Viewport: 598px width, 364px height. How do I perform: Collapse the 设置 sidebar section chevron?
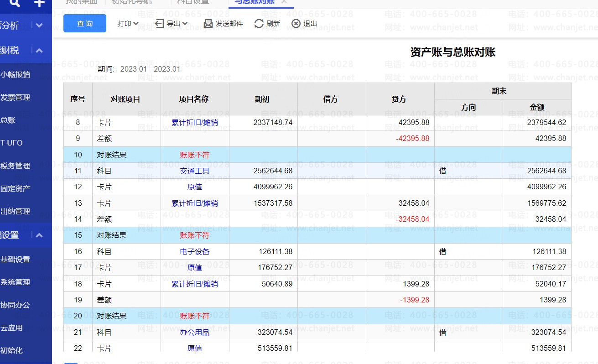click(39, 235)
